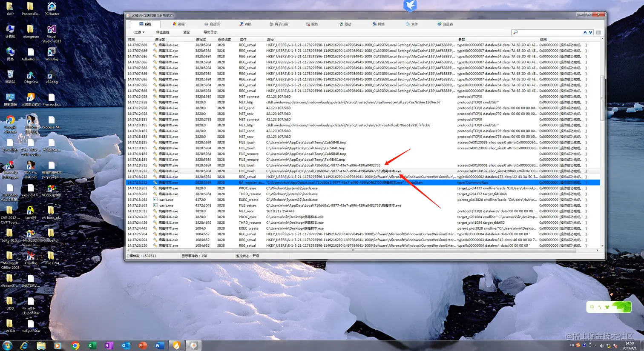644x351 pixels.
Task: Open the IDA Pro (32-bit) shortcut
Action: 31,124
